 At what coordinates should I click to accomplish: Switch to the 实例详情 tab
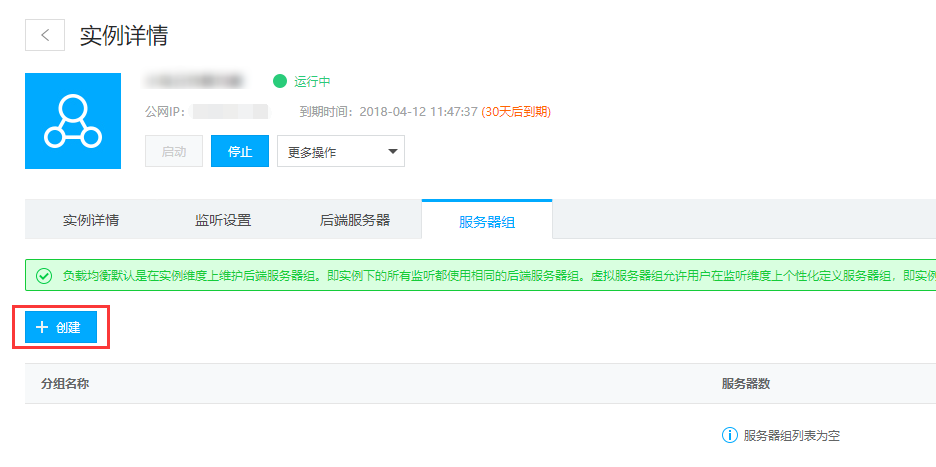[91, 221]
